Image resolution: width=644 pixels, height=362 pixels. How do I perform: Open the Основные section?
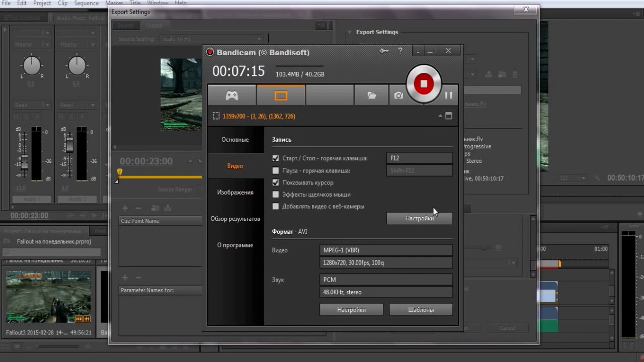click(x=235, y=140)
